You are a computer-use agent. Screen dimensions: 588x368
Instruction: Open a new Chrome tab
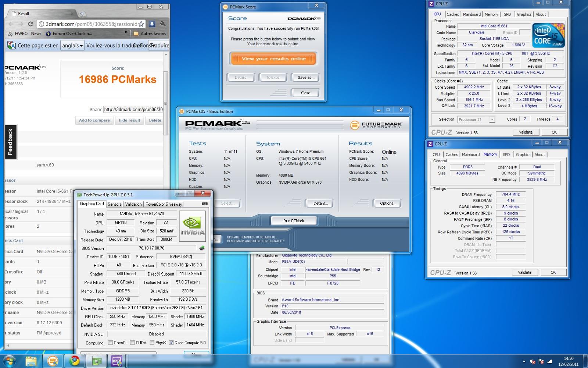click(x=82, y=14)
